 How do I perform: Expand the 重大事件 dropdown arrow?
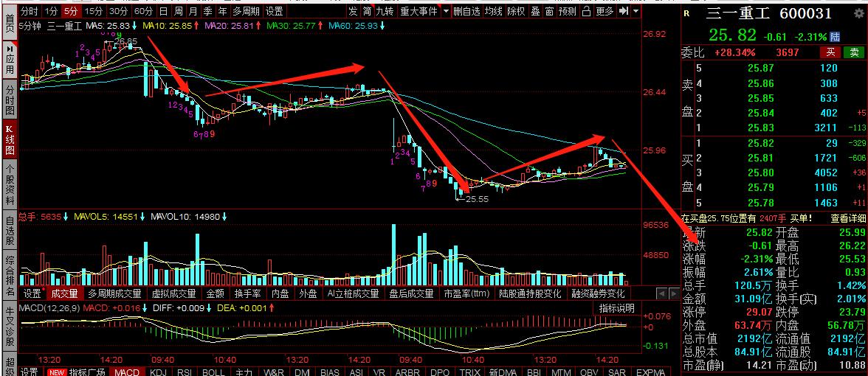446,11
